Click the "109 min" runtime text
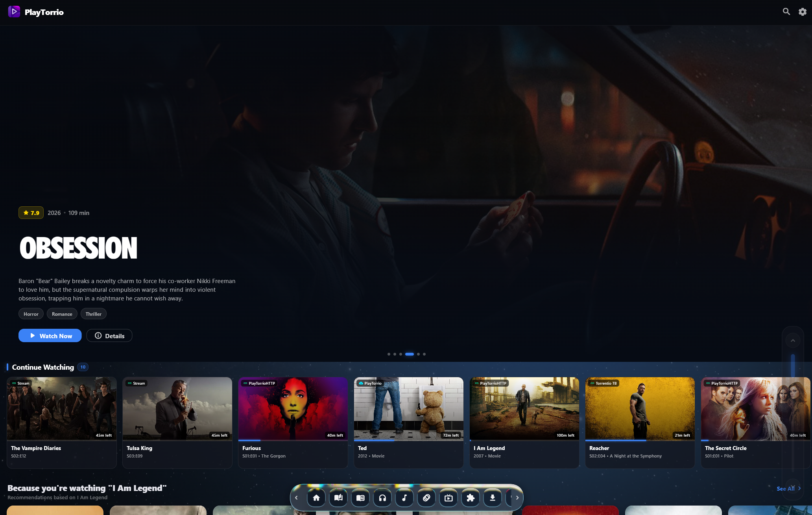Viewport: 812px width, 515px height. [79, 213]
